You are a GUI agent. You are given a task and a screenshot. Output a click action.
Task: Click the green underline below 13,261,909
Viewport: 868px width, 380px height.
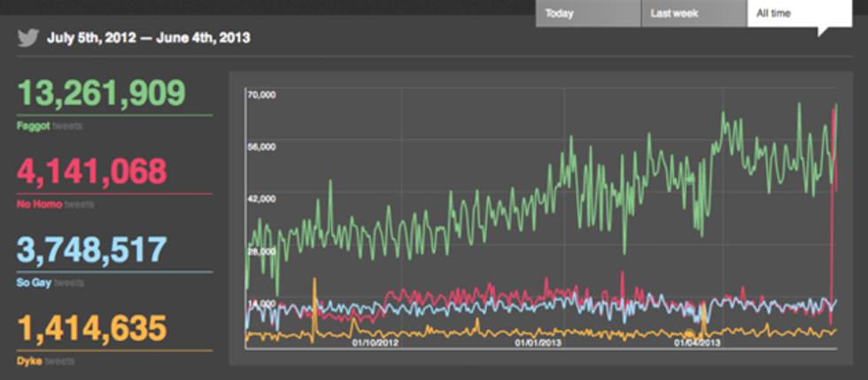pos(114,115)
